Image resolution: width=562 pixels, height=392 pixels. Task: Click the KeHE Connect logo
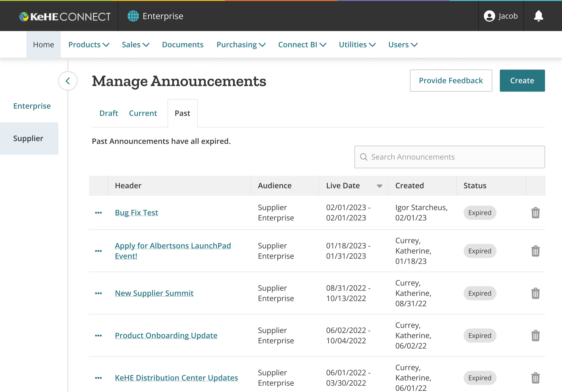click(x=65, y=16)
